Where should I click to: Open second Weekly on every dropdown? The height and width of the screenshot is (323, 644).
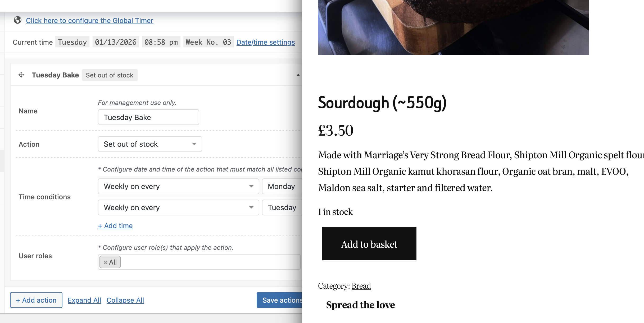[178, 207]
